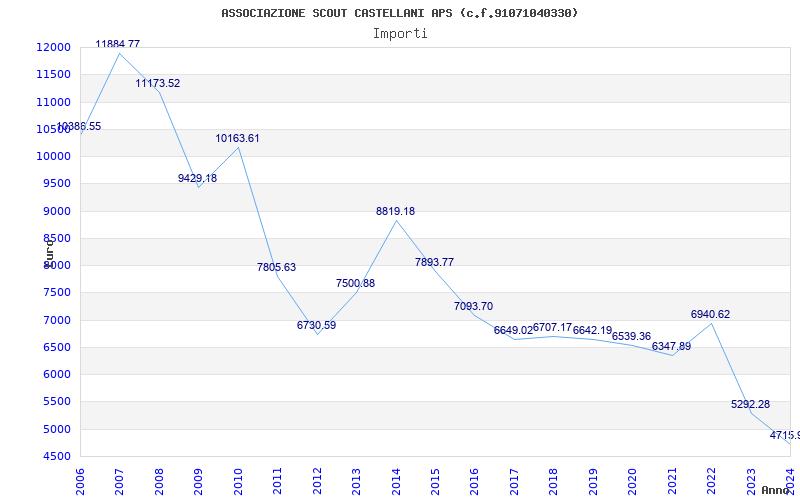Click x-axis year 2018
This screenshot has width=800, height=500.
tap(554, 482)
